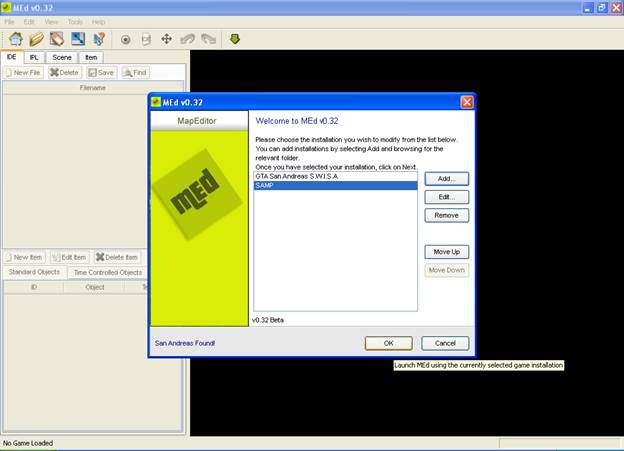Click the Save button in the IDE panel
Screen dimensions: 624x451
point(101,72)
